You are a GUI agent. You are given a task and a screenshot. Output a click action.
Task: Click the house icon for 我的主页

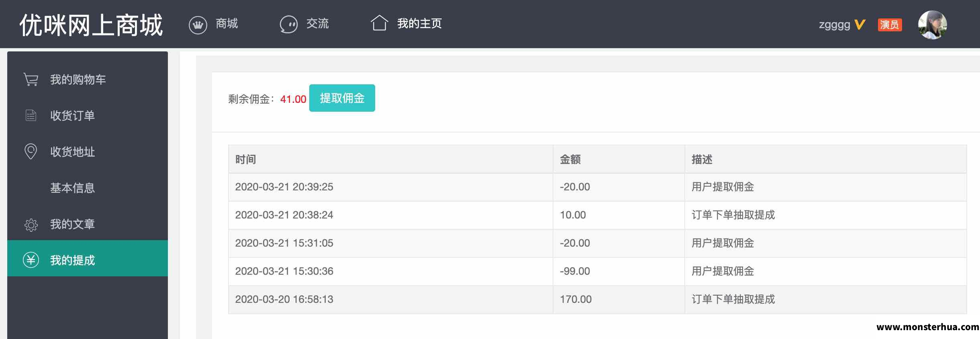[x=379, y=23]
